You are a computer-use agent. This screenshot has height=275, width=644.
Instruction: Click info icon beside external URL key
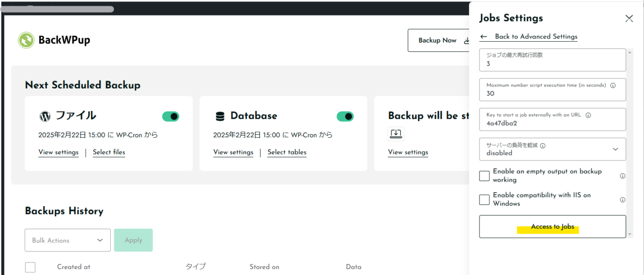coord(588,115)
